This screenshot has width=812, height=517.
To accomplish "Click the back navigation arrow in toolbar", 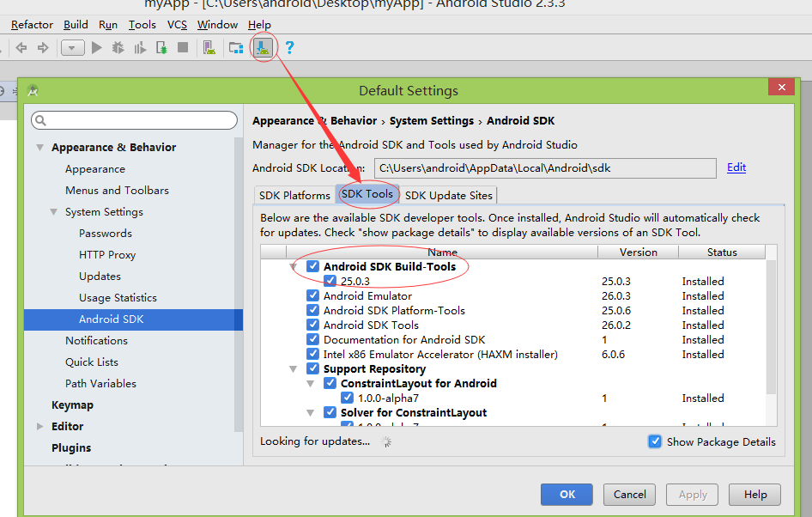I will coord(21,48).
